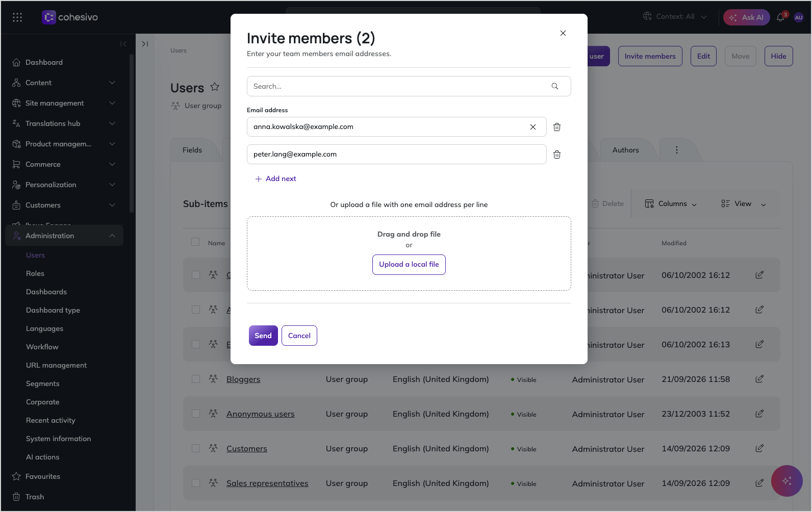Open the app grid launcher icon
The image size is (812, 512).
[17, 17]
